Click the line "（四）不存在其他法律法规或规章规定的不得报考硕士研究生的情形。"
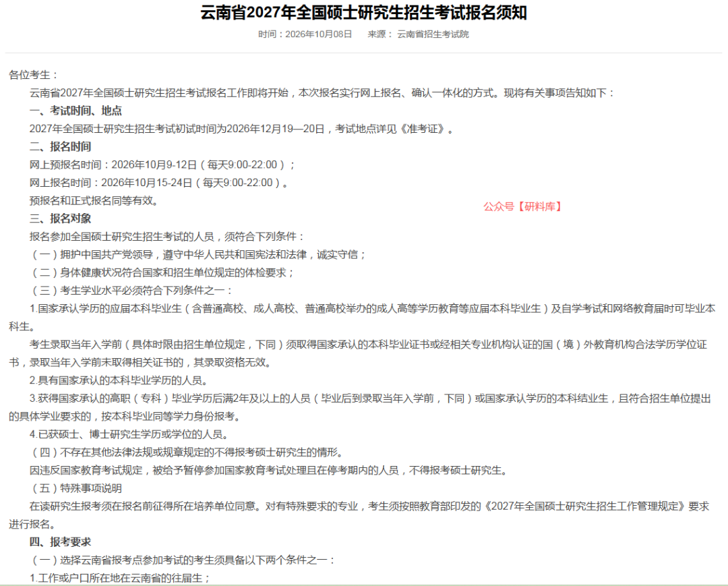Screen dimensions: 728x586 point(189,452)
